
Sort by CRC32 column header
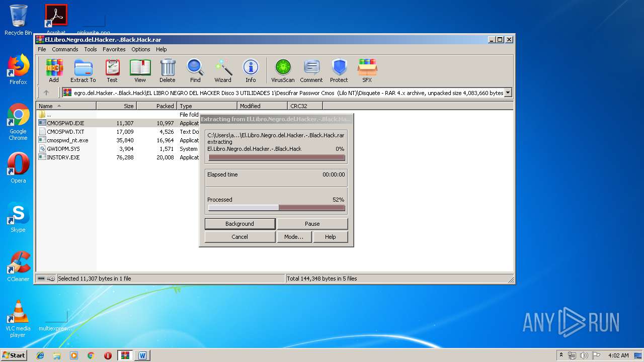click(305, 106)
